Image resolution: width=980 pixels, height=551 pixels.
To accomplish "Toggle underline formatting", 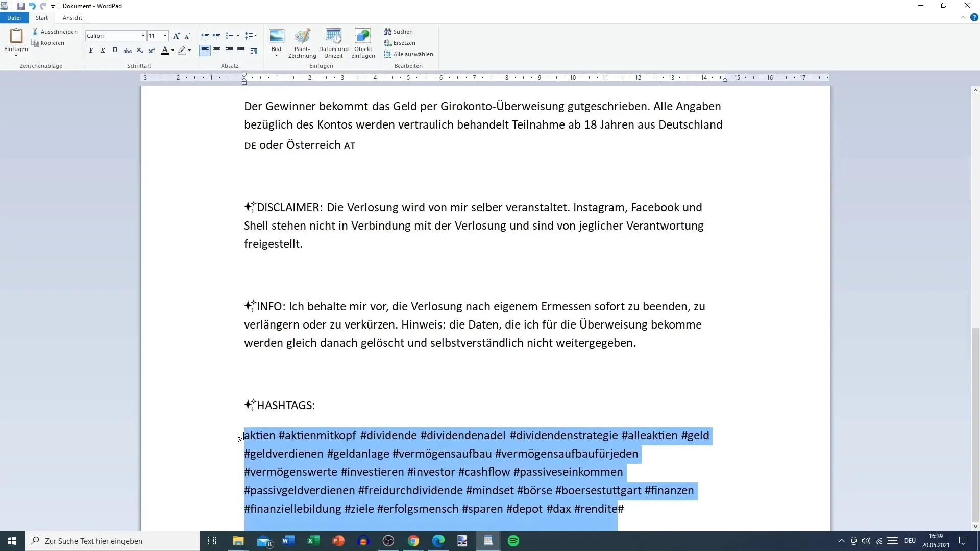I will [x=115, y=51].
